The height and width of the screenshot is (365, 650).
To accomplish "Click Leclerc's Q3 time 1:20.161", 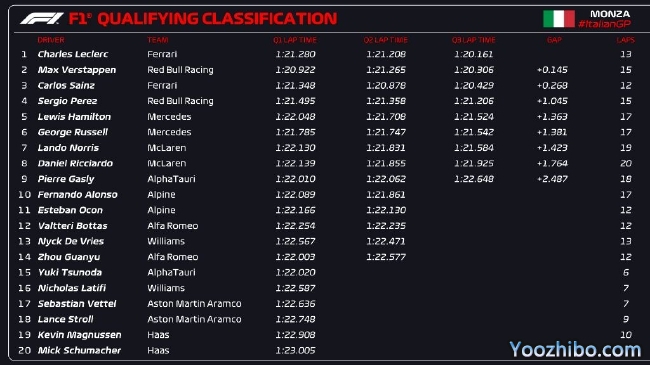I will pyautogui.click(x=473, y=54).
